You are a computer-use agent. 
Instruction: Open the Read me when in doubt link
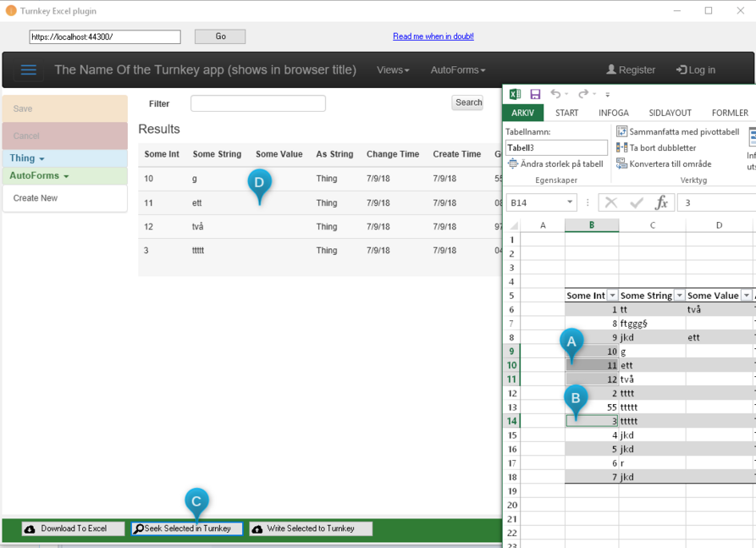click(x=433, y=36)
